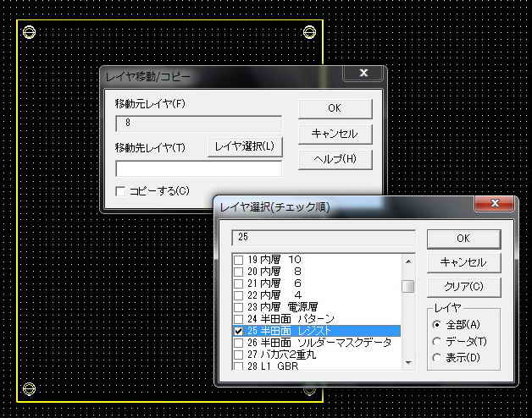Open the レイヤ選択(L) button

(245, 146)
